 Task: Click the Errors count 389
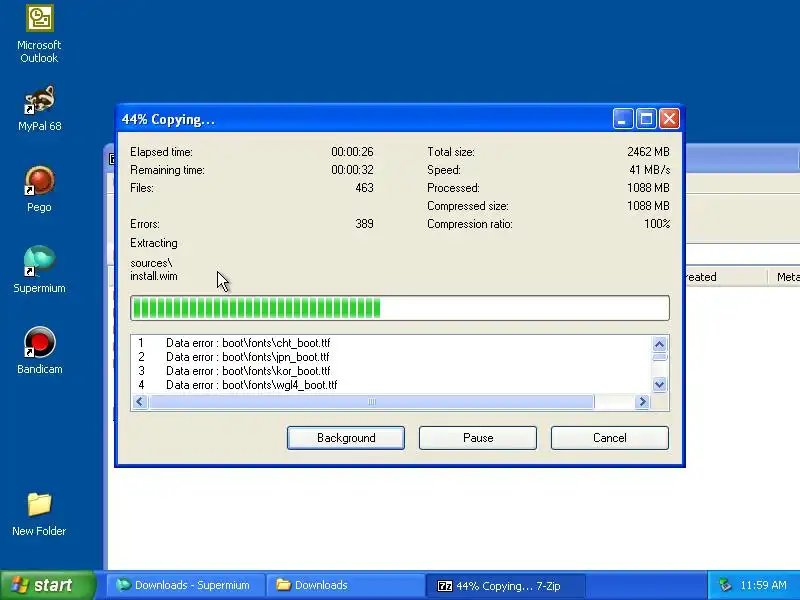364,223
